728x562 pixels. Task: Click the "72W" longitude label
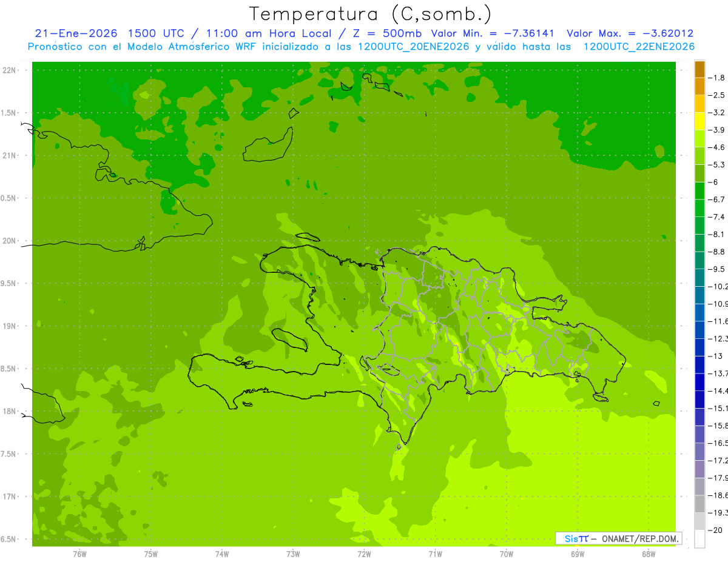[364, 554]
